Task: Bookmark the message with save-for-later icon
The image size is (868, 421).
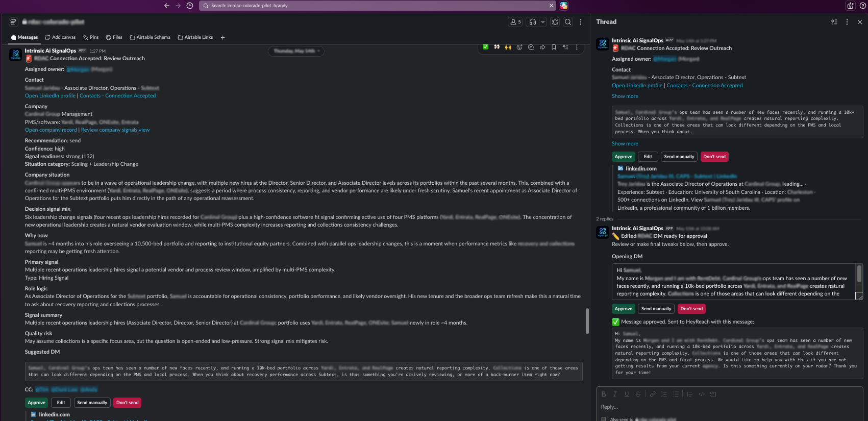Action: pos(554,47)
